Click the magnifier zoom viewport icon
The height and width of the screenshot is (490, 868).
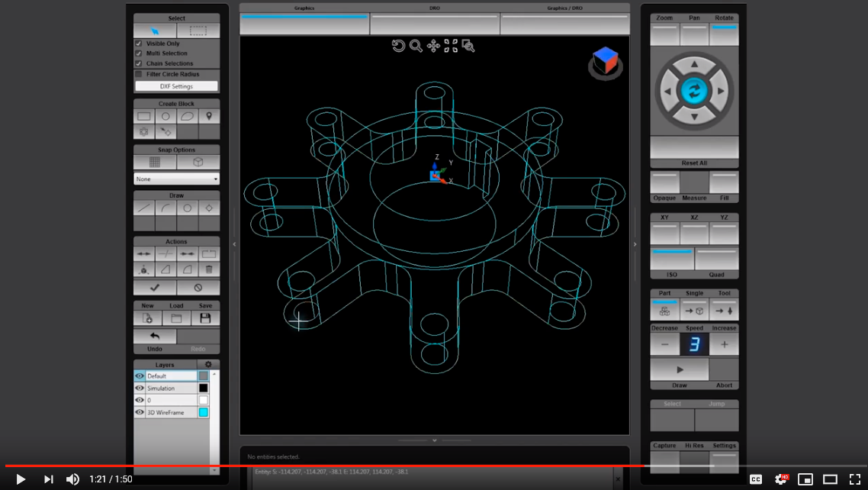(416, 46)
